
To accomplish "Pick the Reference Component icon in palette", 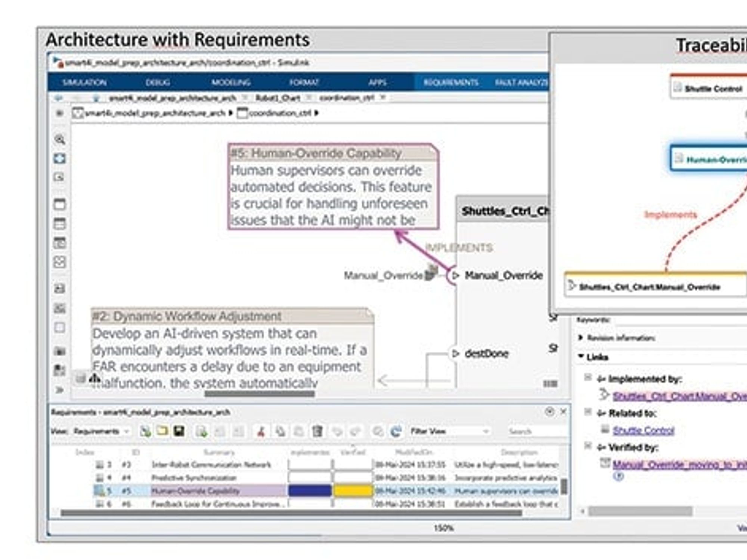I will tap(60, 223).
